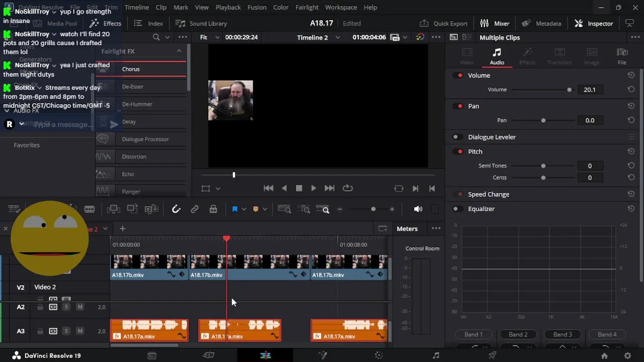Switch to the Fairlight page
This screenshot has width=644, height=362.
pyautogui.click(x=436, y=355)
